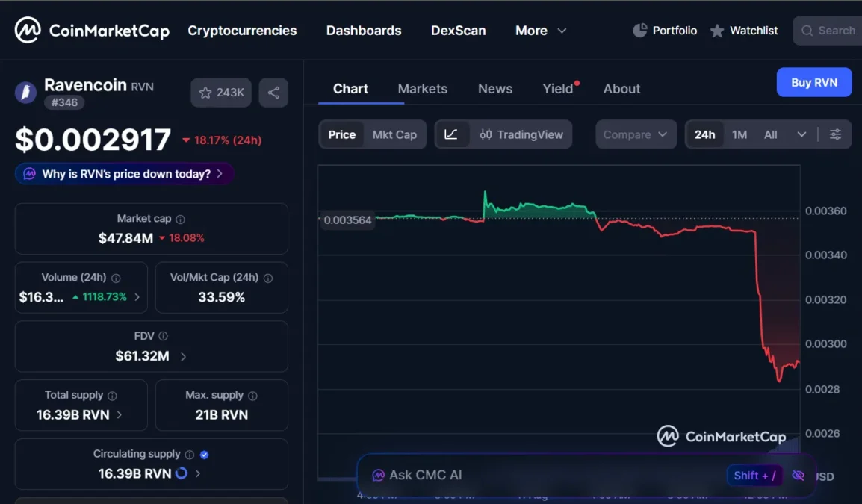862x504 pixels.
Task: Open the Compare dropdown
Action: pyautogui.click(x=636, y=134)
